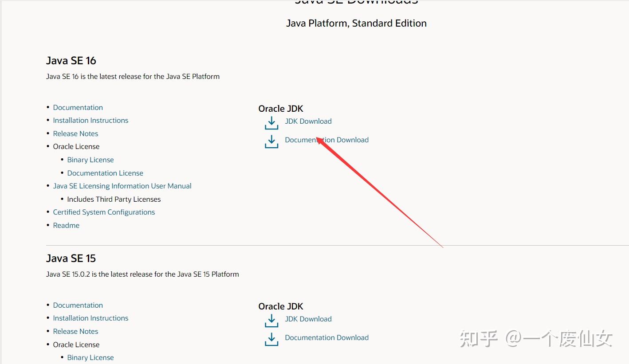The height and width of the screenshot is (364, 629).
Task: Click the Java SE 15.0.2 latest release description
Action: click(142, 274)
